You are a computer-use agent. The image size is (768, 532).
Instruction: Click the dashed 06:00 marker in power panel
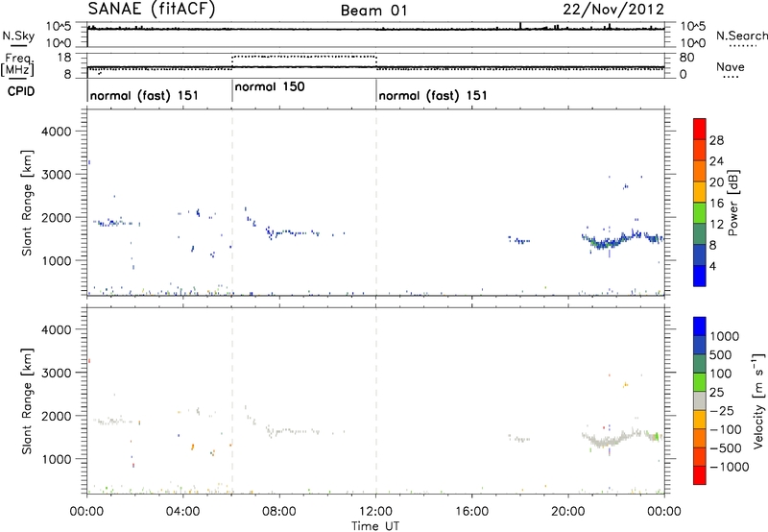pos(231,203)
